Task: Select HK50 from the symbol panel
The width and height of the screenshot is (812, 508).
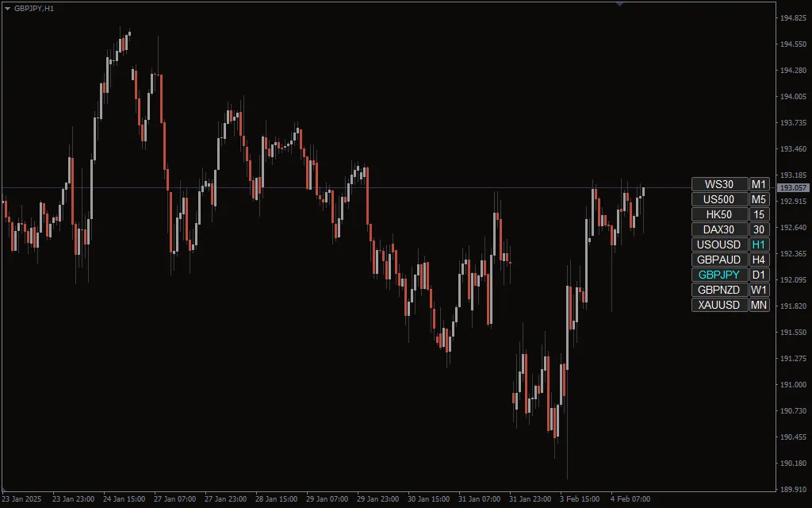Action: pos(718,214)
